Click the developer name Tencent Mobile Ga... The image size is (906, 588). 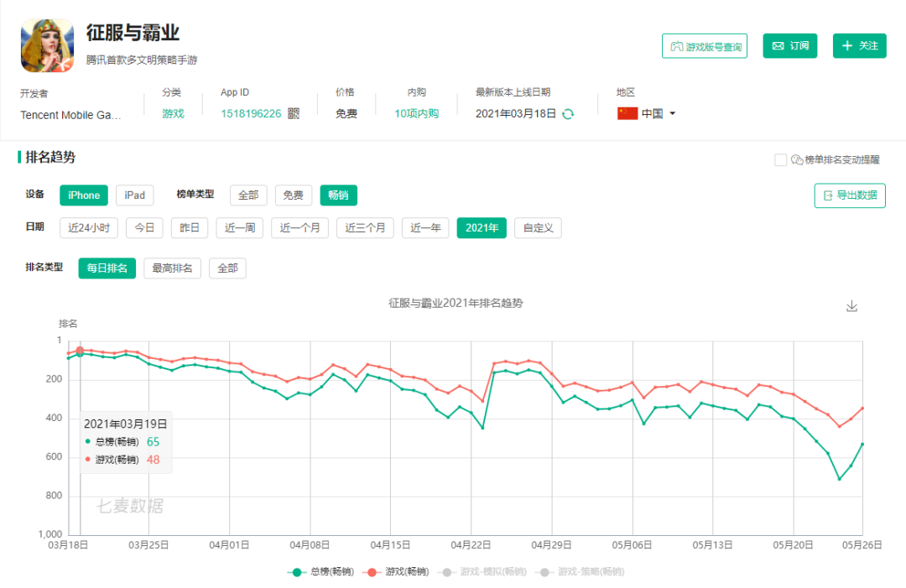click(x=70, y=115)
